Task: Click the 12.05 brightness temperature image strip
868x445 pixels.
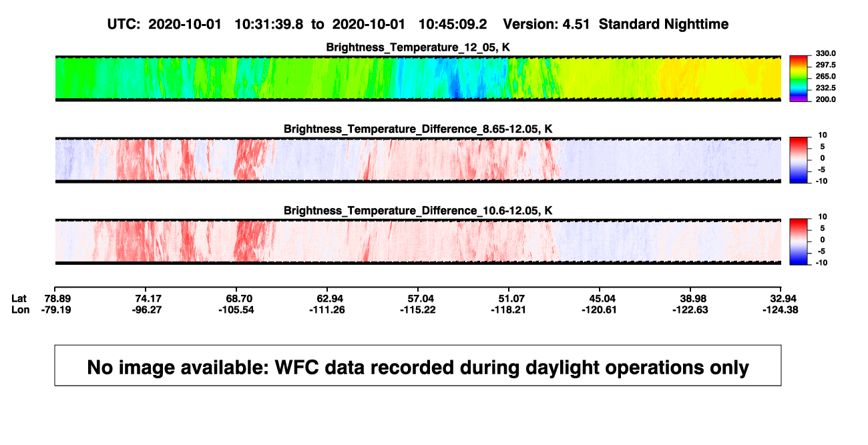Action: point(418,78)
